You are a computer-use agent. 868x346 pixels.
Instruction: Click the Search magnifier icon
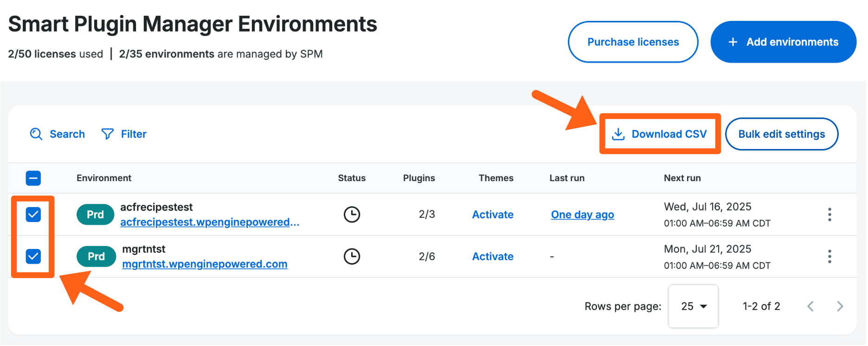[36, 134]
